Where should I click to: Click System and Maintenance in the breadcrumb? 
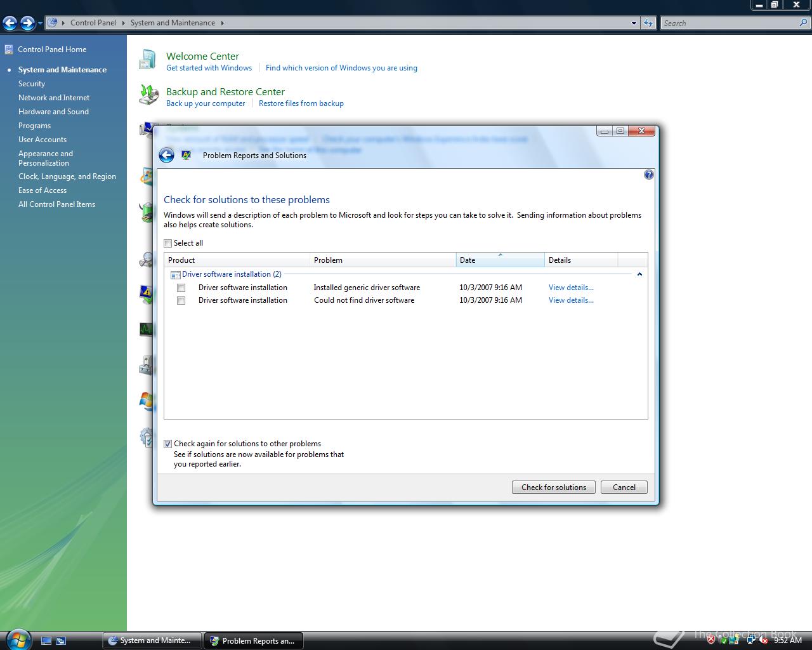173,23
